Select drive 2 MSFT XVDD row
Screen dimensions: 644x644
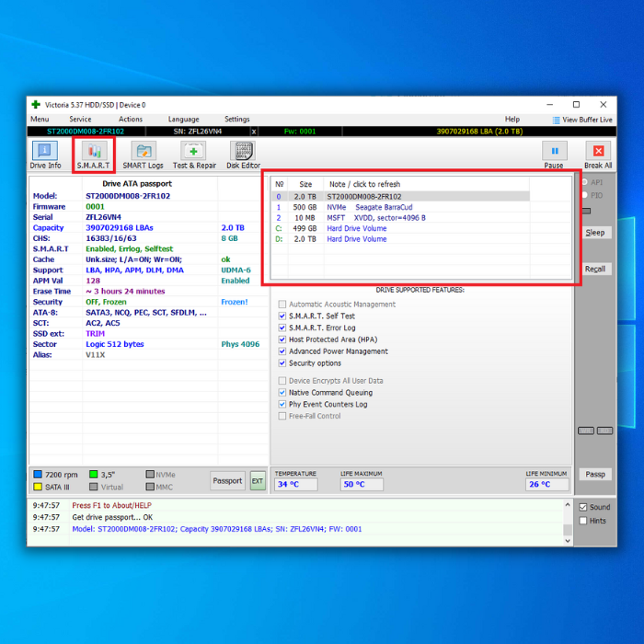tap(401, 218)
